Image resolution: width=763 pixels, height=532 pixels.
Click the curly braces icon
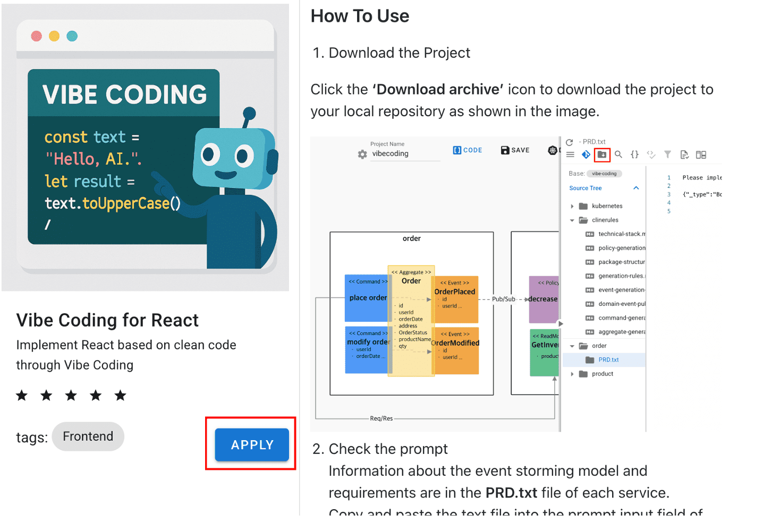(x=634, y=155)
